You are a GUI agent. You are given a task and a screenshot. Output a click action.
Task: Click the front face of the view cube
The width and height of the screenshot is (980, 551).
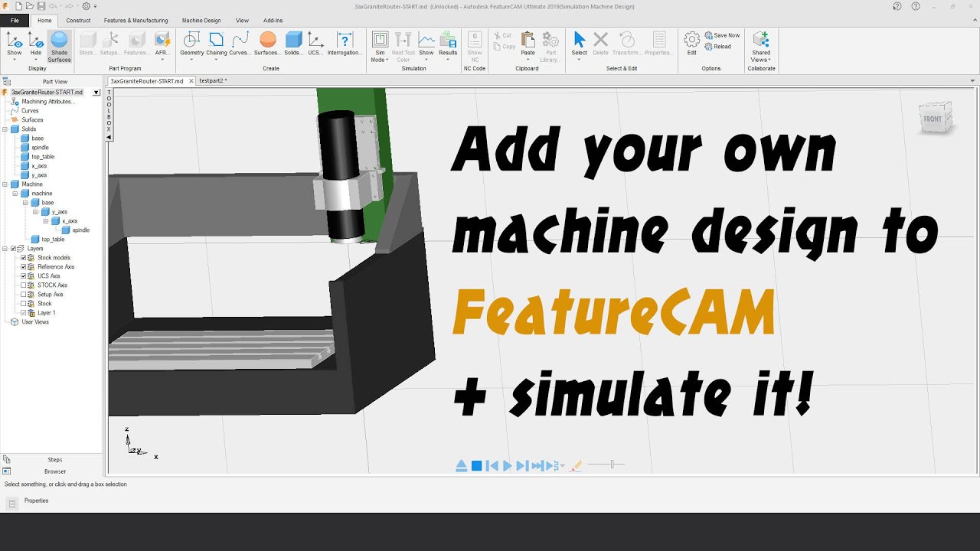point(933,119)
